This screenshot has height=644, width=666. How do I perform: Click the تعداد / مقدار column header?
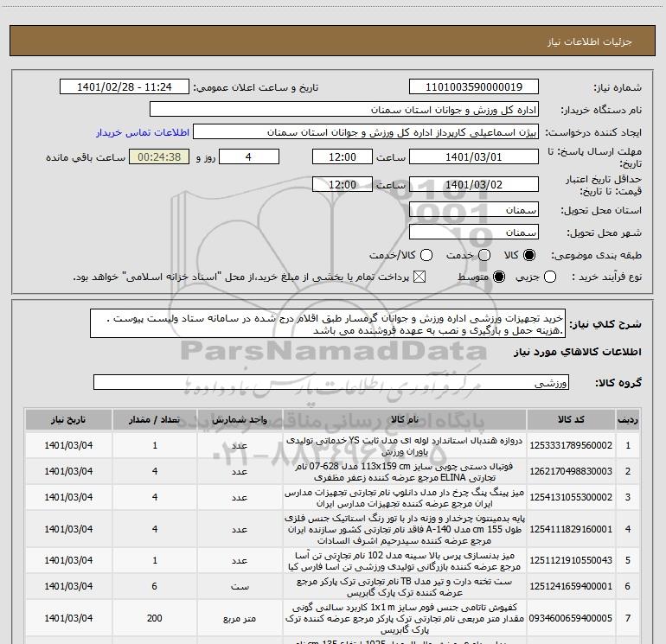(155, 419)
